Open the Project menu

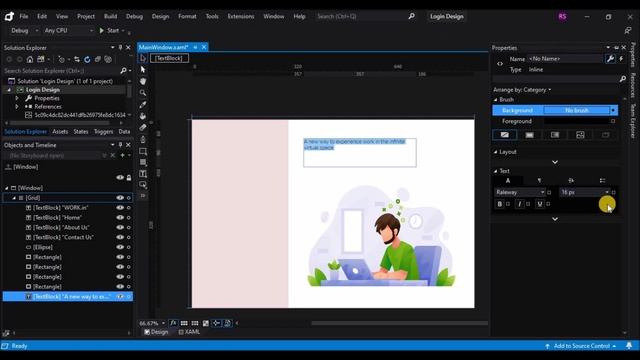(x=86, y=16)
